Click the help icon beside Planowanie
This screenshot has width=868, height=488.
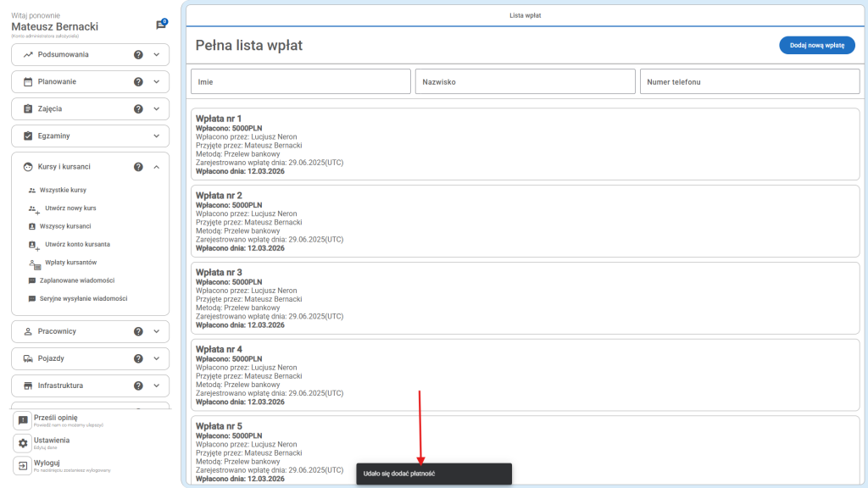tap(138, 82)
